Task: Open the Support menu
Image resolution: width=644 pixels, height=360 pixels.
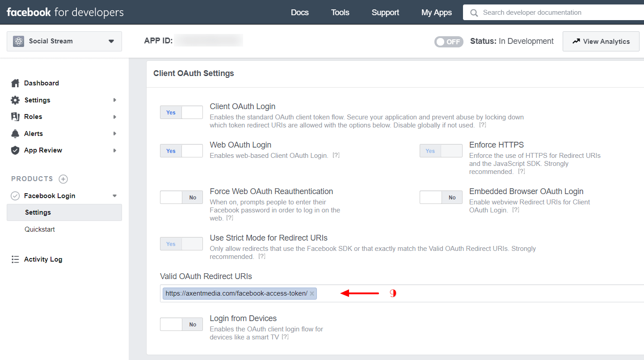Action: point(385,13)
